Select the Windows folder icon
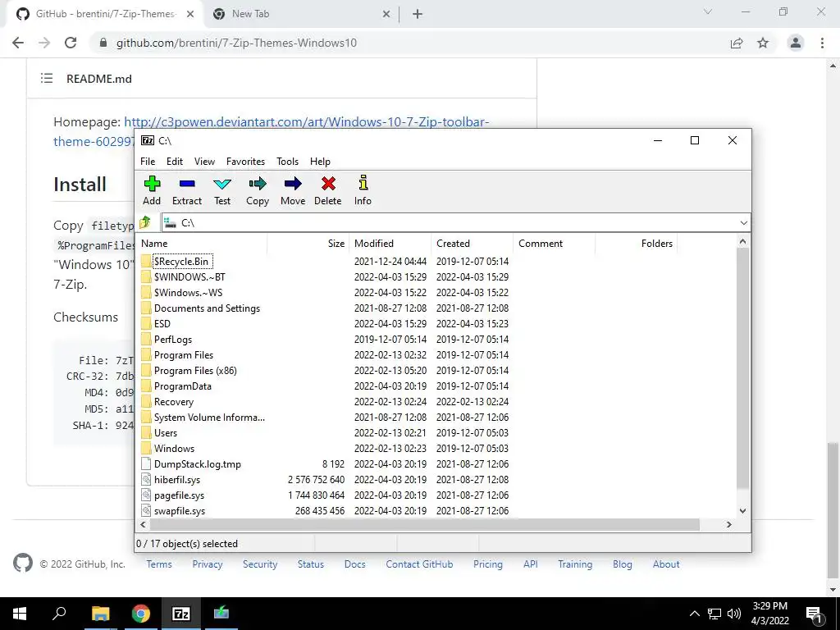840x630 pixels. click(146, 449)
